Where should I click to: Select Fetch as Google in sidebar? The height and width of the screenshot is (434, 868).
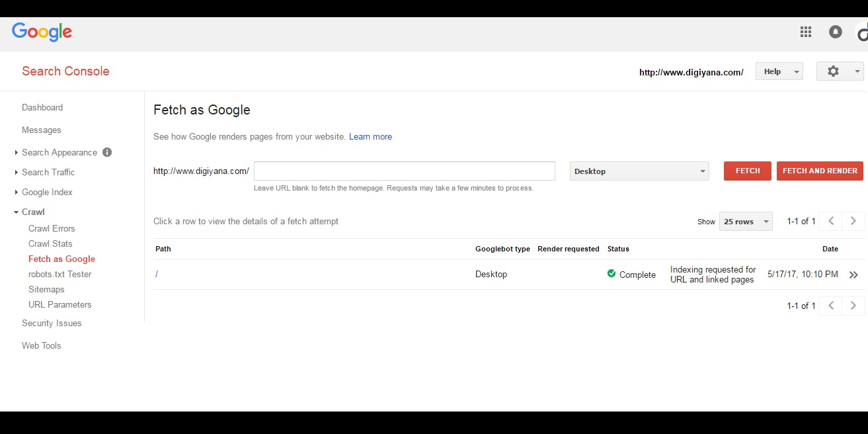pyautogui.click(x=61, y=259)
